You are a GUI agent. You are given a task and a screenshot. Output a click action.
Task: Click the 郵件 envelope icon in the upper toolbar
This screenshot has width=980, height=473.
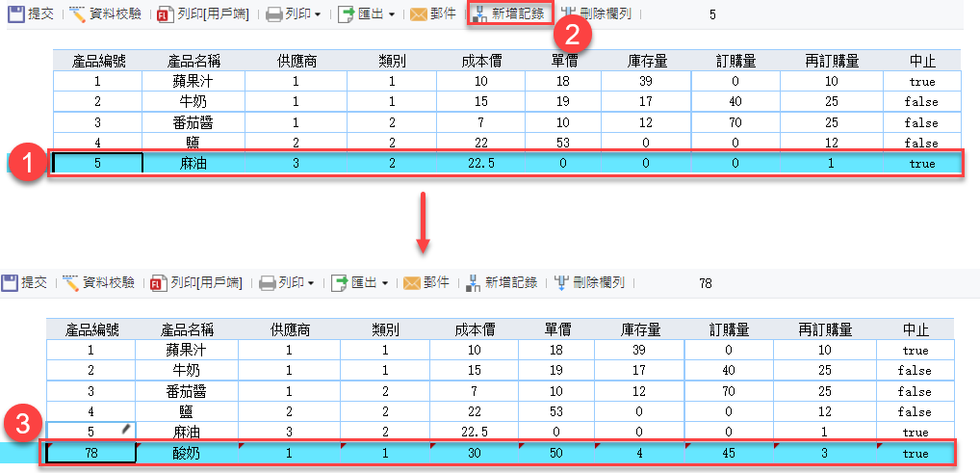coord(419,15)
